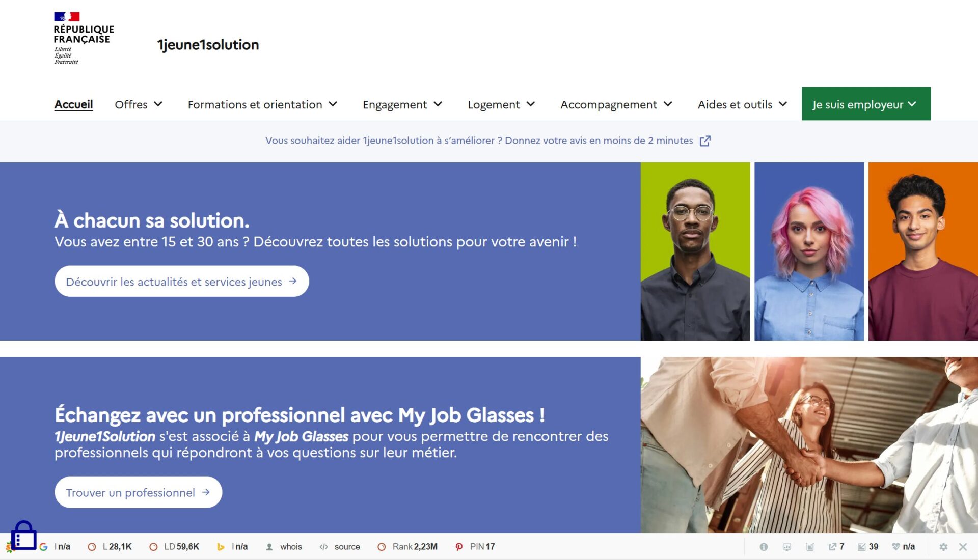Open whois lookup in SEO bar
The image size is (978, 560).
pos(290,547)
